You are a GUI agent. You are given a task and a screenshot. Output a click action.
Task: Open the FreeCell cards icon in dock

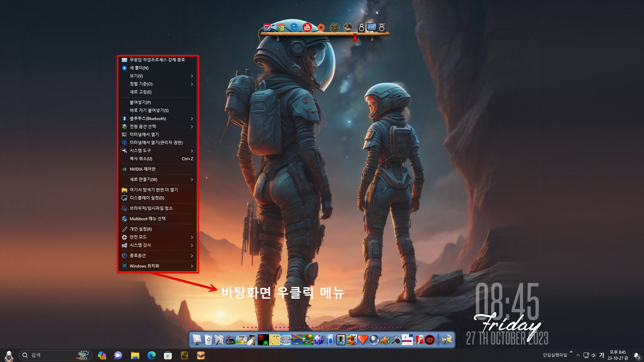tap(330, 340)
